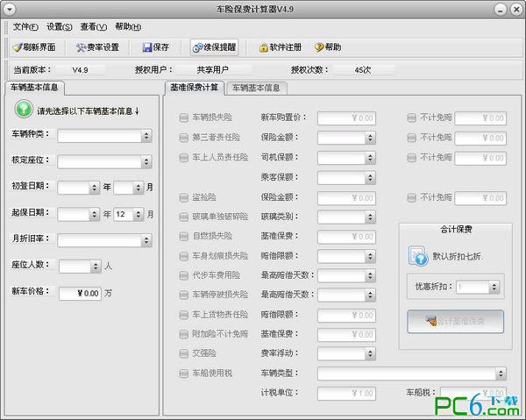Switch to right-panel 车辆基本信息 tab
This screenshot has width=526, height=420.
tap(256, 89)
